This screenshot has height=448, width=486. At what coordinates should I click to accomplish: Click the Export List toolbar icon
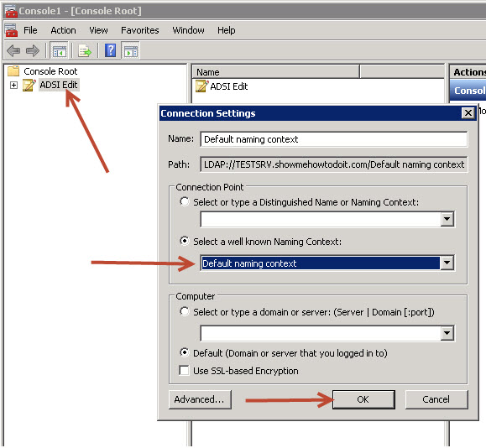pyautogui.click(x=85, y=50)
